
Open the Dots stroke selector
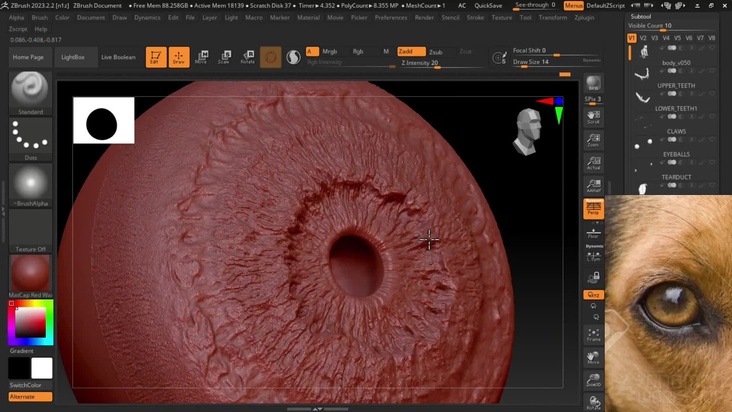pyautogui.click(x=30, y=140)
